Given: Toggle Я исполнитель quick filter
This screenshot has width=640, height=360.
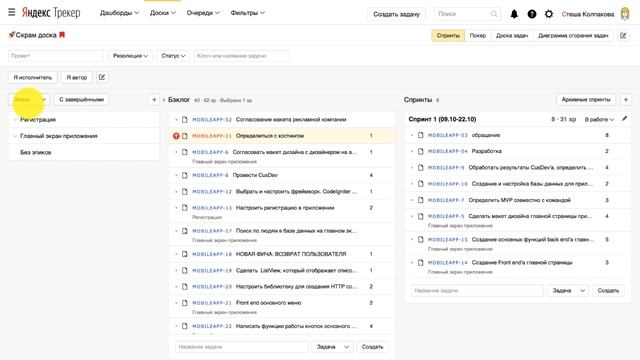Looking at the screenshot, I should coord(33,77).
